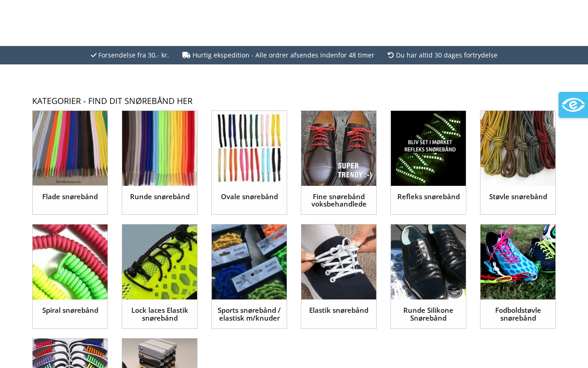Click the checkmark icon beside Forsendelse
Image resolution: width=588 pixels, height=368 pixels.
(x=94, y=55)
